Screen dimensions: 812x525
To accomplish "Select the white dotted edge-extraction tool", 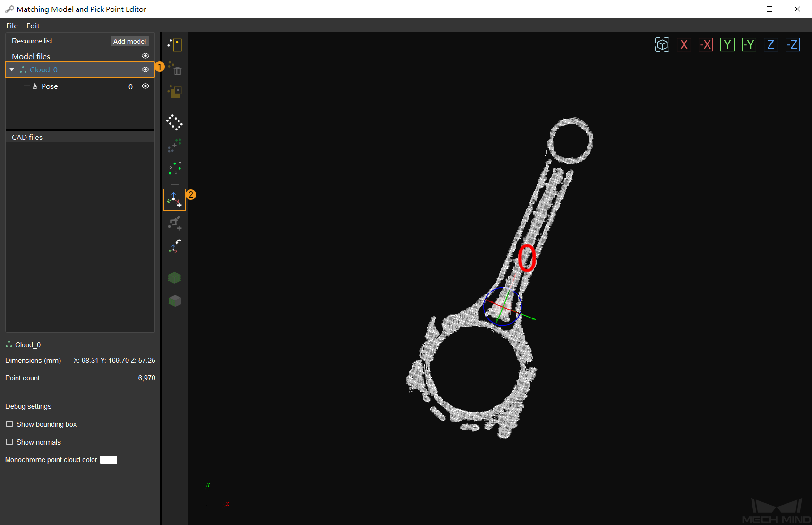I will point(174,122).
